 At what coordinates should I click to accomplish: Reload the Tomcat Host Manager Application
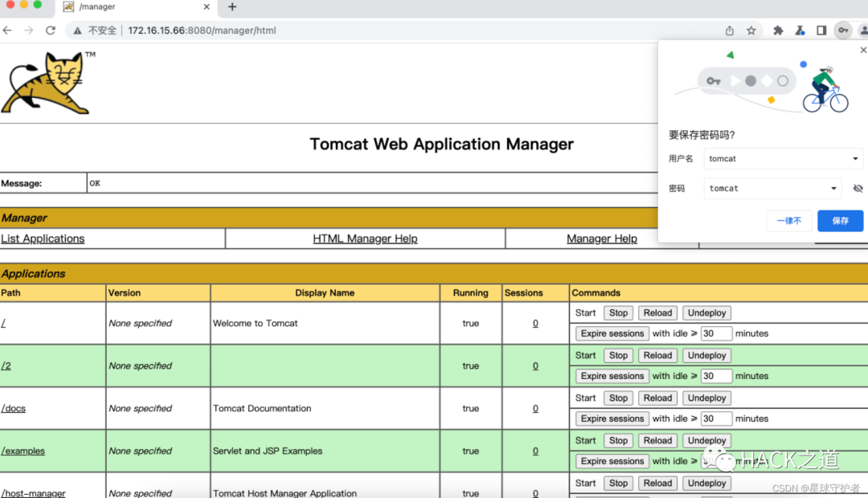[x=657, y=483]
